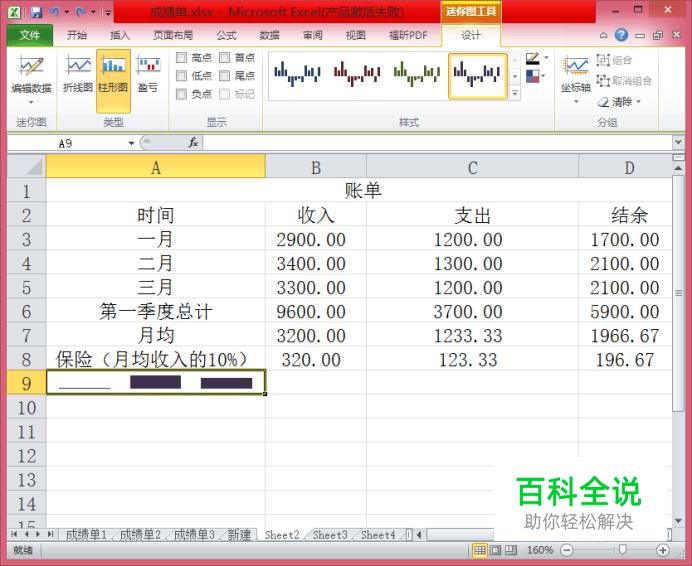
Task: Select the first dark blue sparkline style
Action: click(x=298, y=74)
